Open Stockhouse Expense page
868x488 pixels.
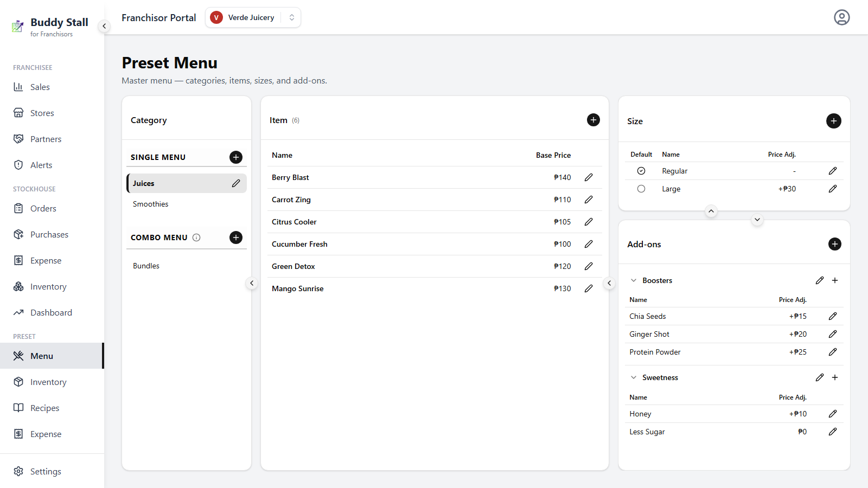tap(52, 260)
